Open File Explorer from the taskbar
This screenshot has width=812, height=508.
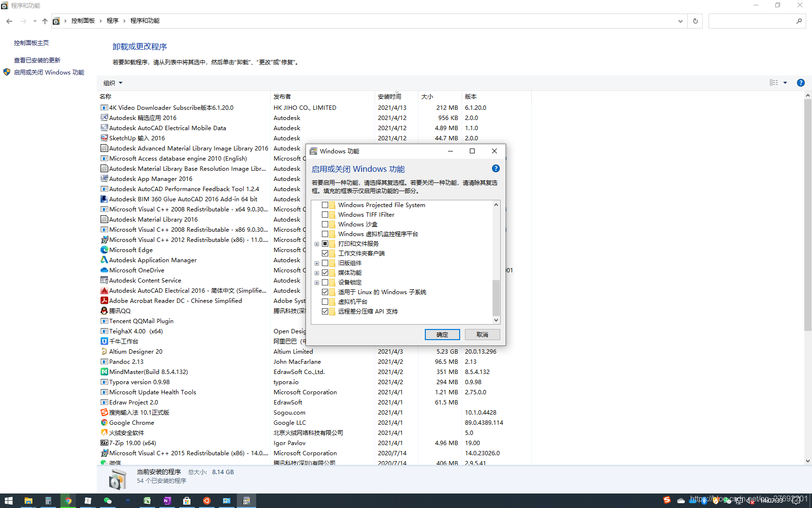28,501
